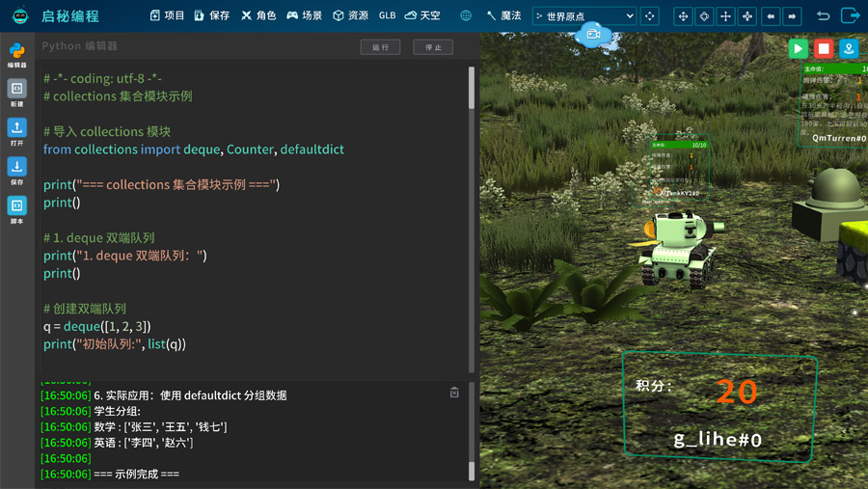Click the 新建 new script icon

(x=16, y=93)
